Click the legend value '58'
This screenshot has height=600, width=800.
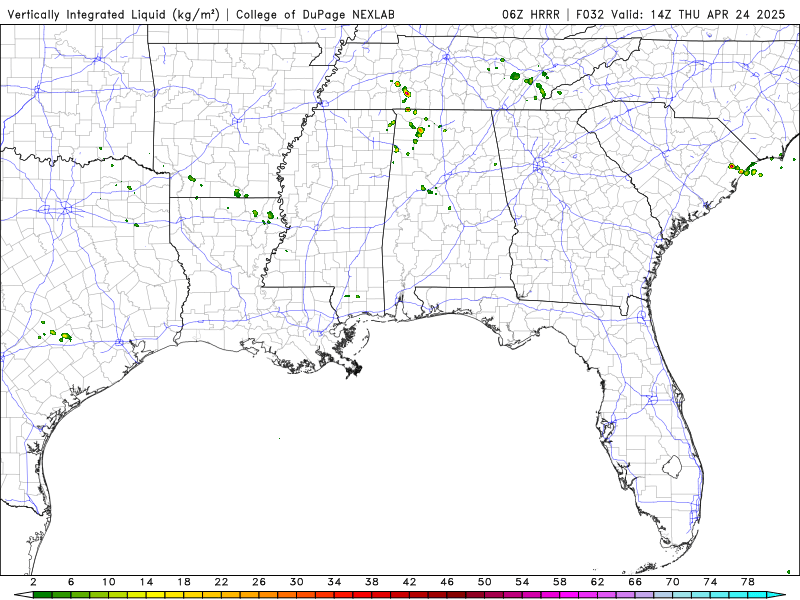[x=560, y=582]
